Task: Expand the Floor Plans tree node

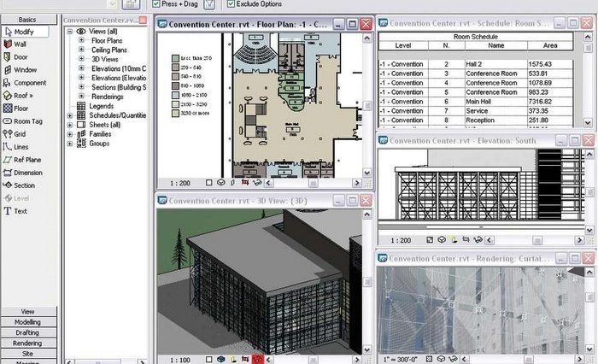Action: pos(83,40)
